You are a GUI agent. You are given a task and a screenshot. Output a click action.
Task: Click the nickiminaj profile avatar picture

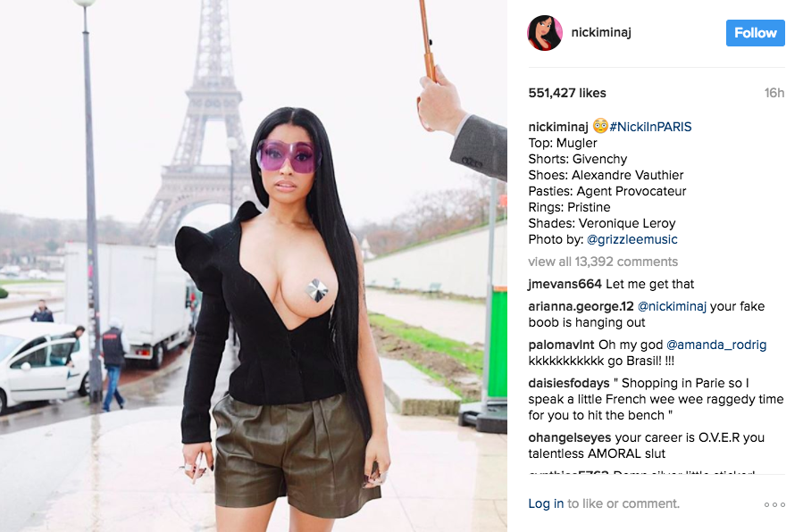tap(545, 33)
